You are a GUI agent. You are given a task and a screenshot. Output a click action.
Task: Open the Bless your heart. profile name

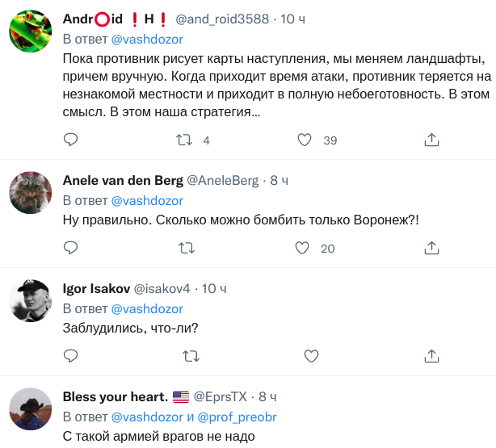click(x=115, y=396)
